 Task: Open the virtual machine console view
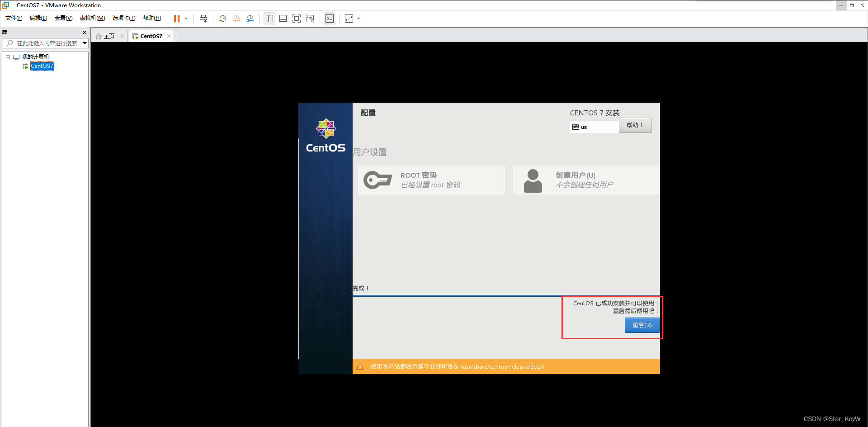(x=330, y=19)
